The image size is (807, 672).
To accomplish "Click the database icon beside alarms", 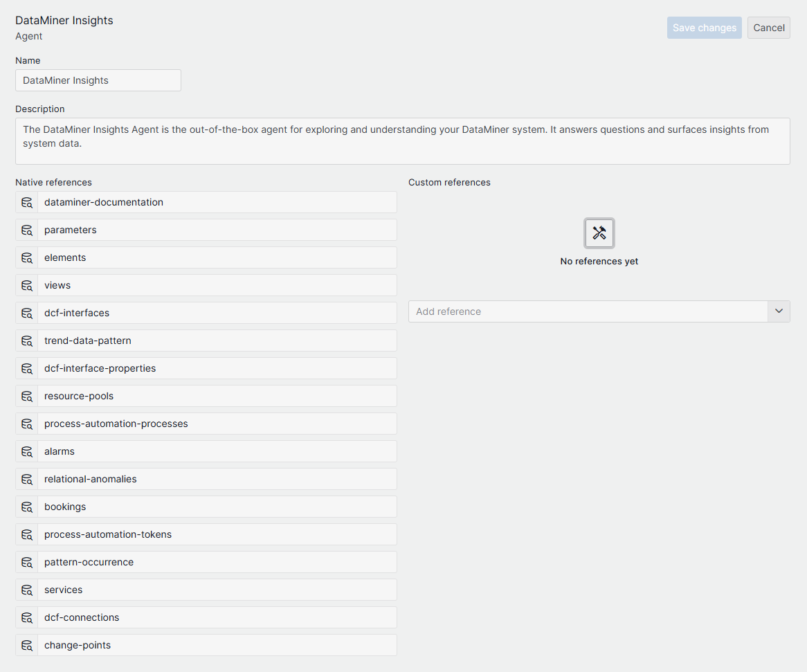I will pyautogui.click(x=27, y=451).
